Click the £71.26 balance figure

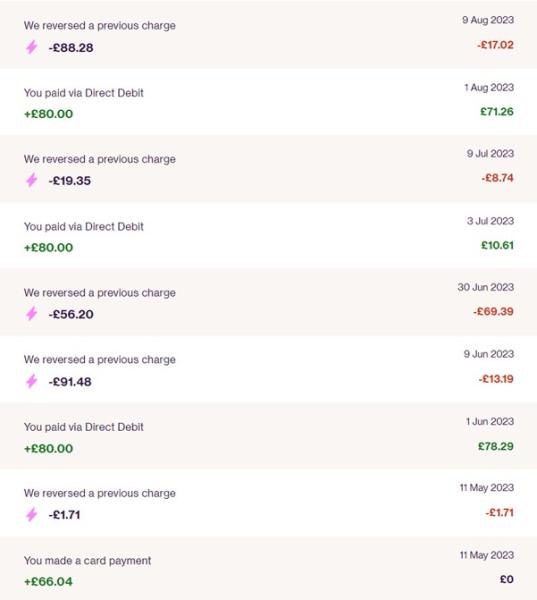tap(497, 112)
